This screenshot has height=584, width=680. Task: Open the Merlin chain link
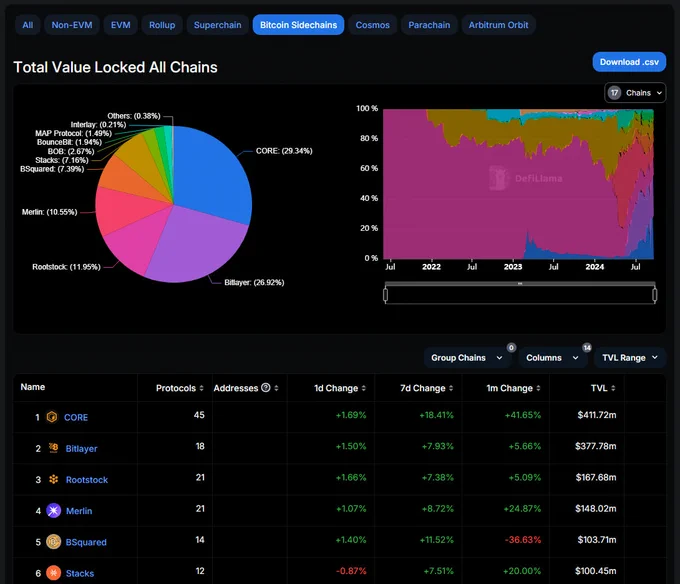(79, 511)
